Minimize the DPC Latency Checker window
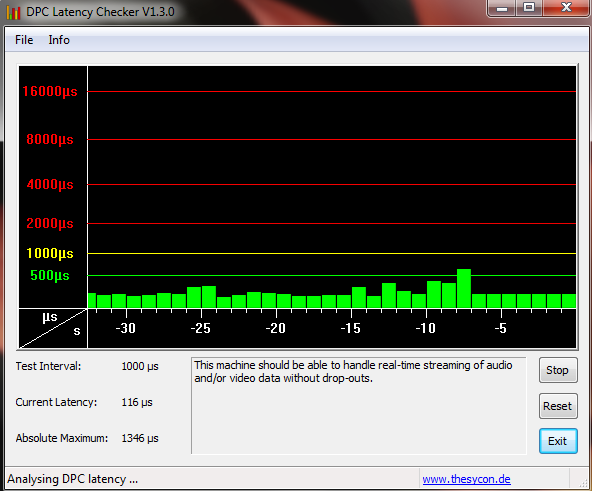The image size is (592, 491). (502, 8)
